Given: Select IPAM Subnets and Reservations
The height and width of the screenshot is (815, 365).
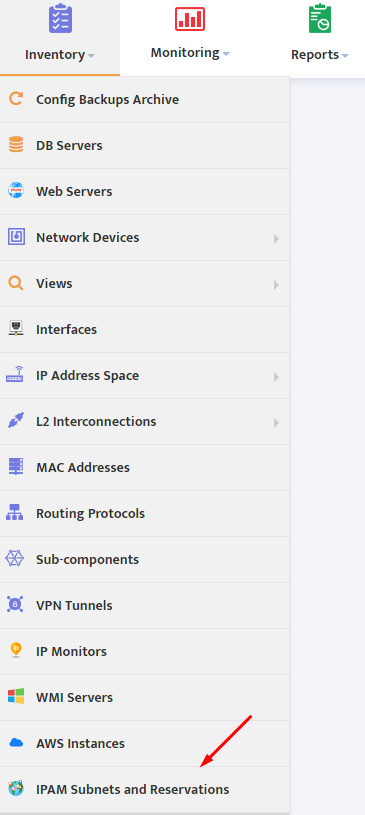Looking at the screenshot, I should 145,789.
